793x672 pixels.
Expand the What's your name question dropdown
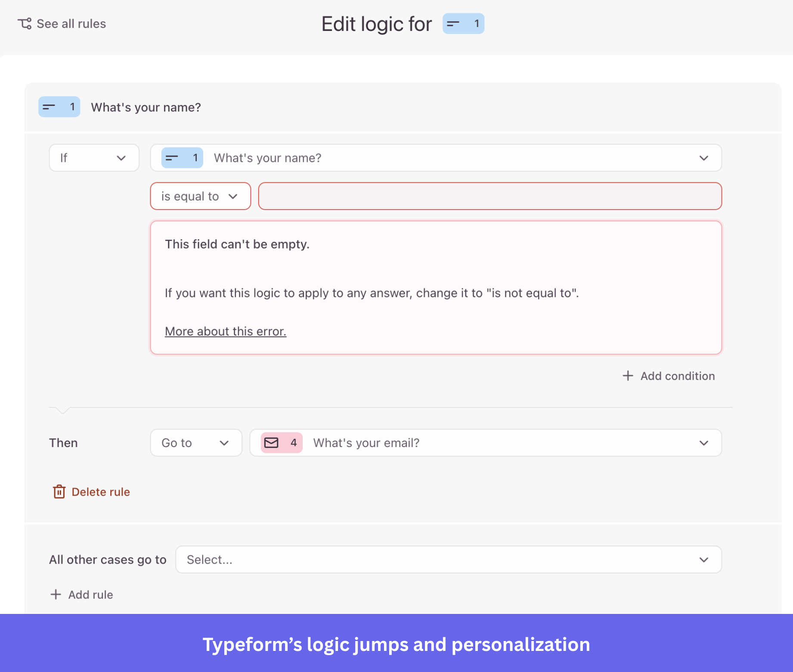point(703,157)
